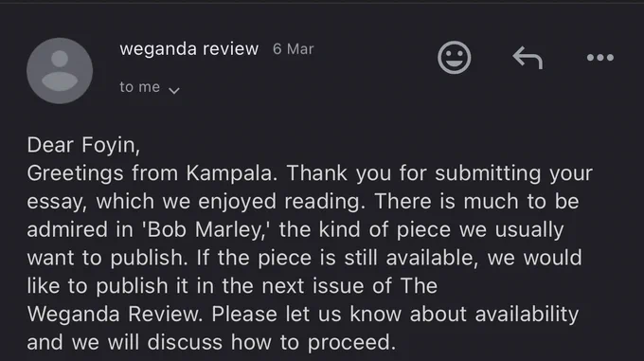Open the 'weganda review' sender name

[188, 49]
